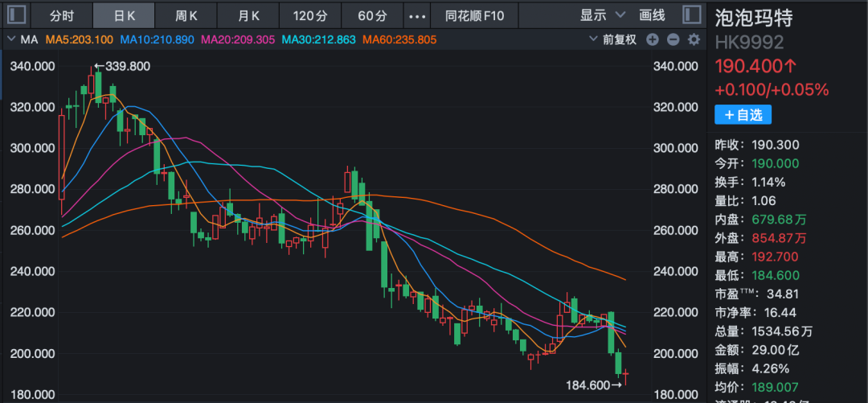Open more timeframes via three-dots icon
Screen dimensions: 868x403
click(x=417, y=15)
